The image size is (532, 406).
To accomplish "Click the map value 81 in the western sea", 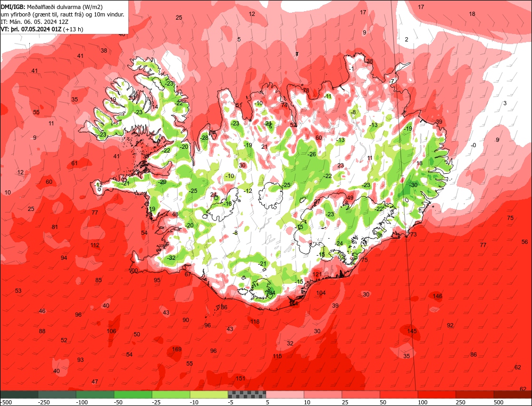I will pyautogui.click(x=55, y=227).
